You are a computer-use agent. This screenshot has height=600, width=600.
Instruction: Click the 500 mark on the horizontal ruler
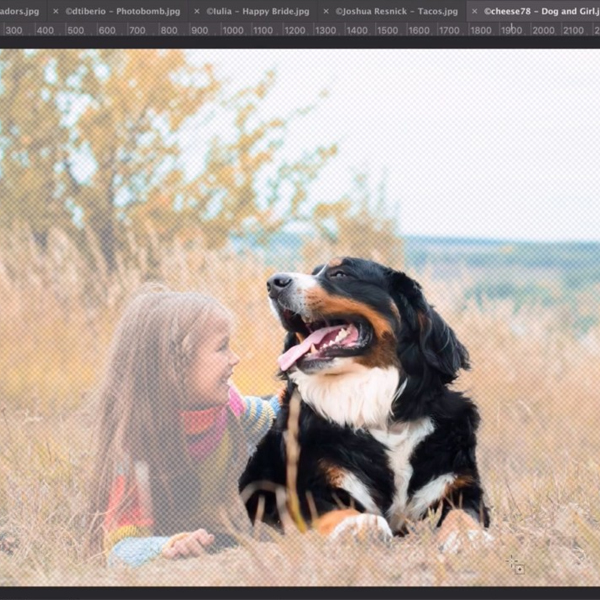tap(75, 30)
